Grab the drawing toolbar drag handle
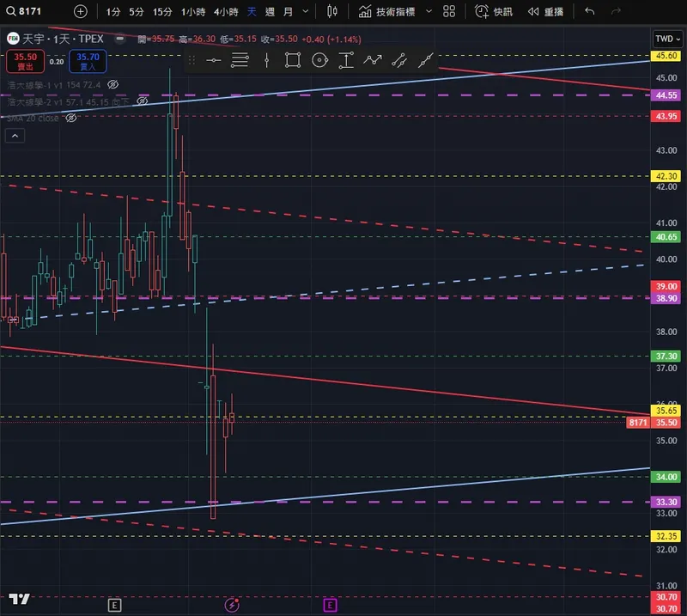This screenshot has width=687, height=616. (192, 60)
